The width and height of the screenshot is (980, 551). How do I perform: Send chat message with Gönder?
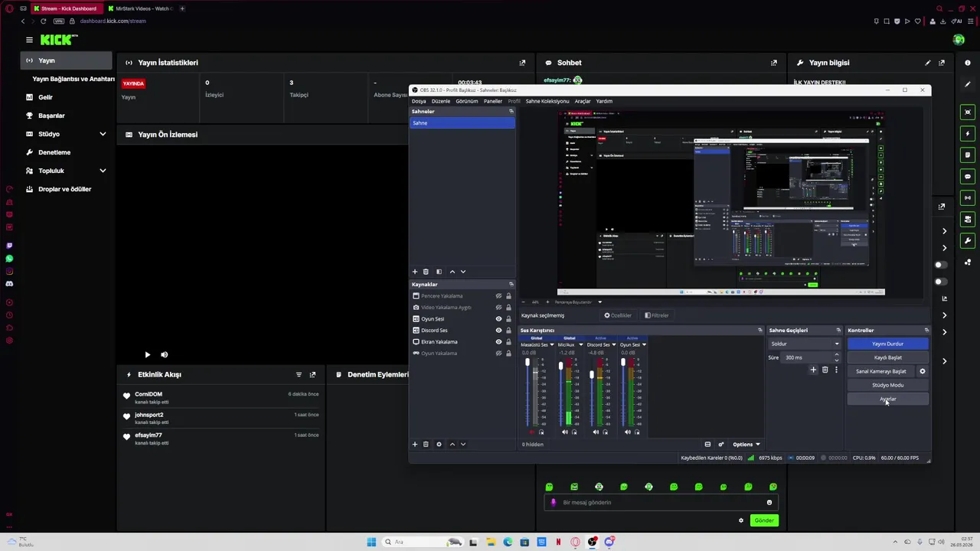point(764,520)
